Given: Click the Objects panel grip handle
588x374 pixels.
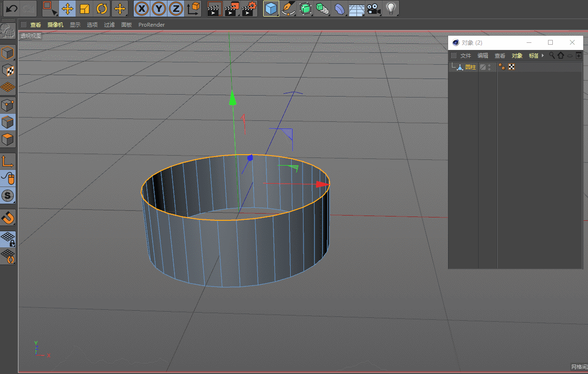Looking at the screenshot, I should tap(454, 56).
